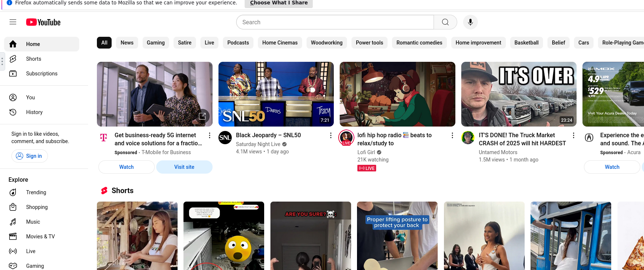The image size is (644, 270).
Task: Select the Woodworking filter chip
Action: (326, 43)
